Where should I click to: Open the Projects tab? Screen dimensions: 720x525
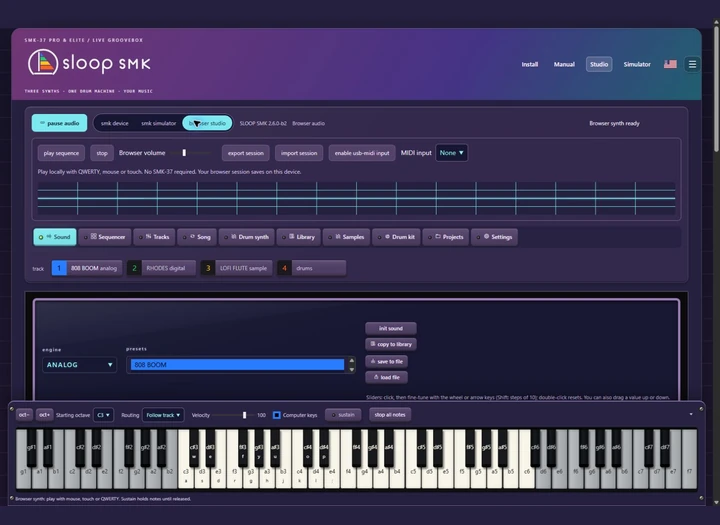click(x=446, y=237)
